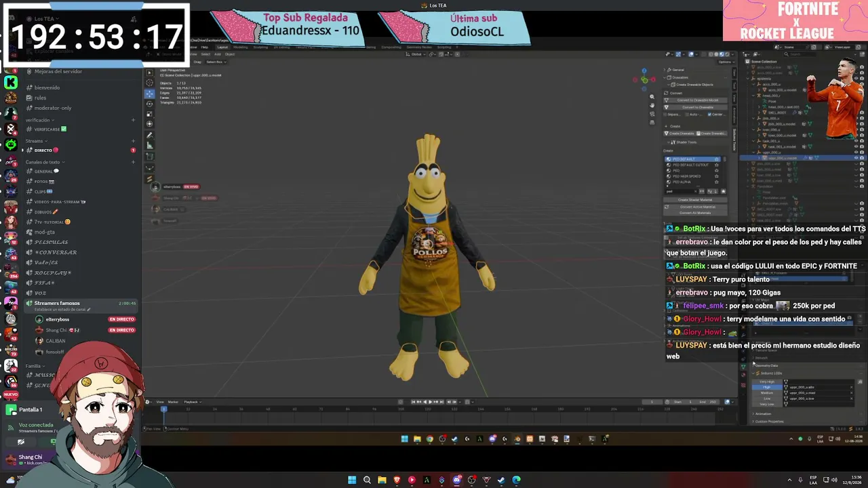Switch to the Modeling workspace tab
This screenshot has width=868, height=488.
241,47
